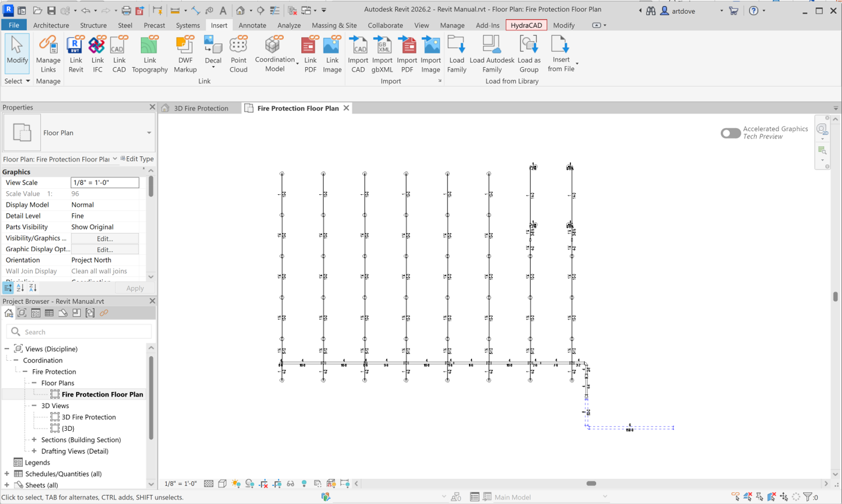Expand Schedules/Quantities (all) node
Screen dimensions: 842x504
point(7,474)
